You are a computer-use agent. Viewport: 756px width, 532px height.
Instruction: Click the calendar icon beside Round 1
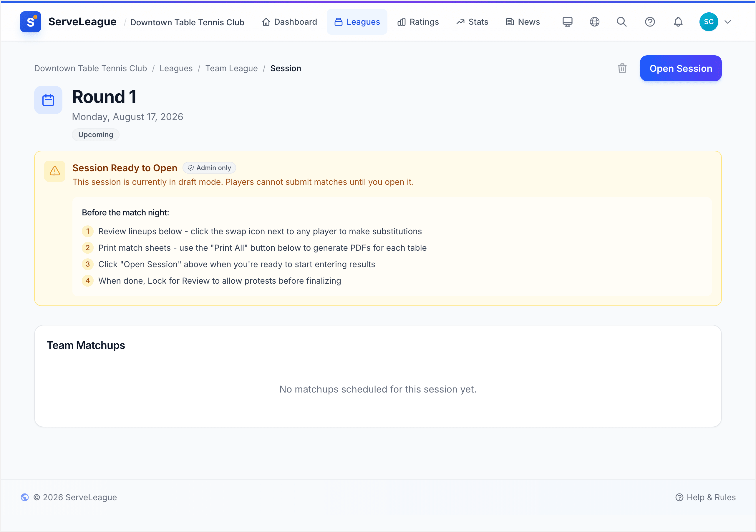(x=48, y=100)
